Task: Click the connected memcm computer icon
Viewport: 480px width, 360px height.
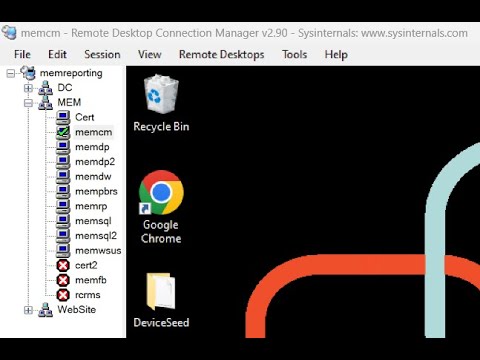Action: tap(63, 132)
